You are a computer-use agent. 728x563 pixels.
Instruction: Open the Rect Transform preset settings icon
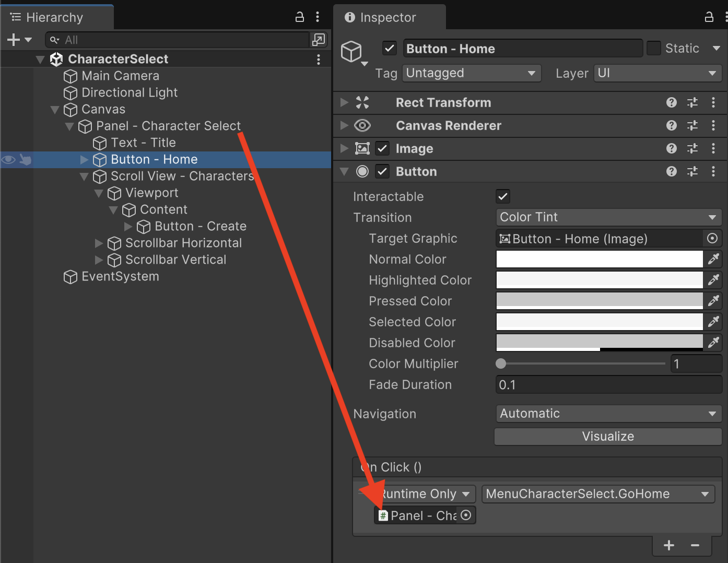coord(692,103)
